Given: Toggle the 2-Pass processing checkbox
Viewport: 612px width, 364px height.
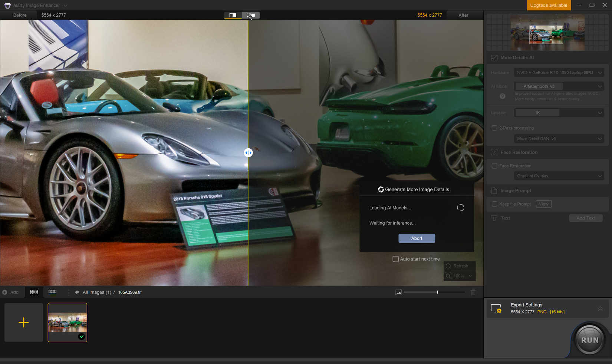Looking at the screenshot, I should [494, 128].
